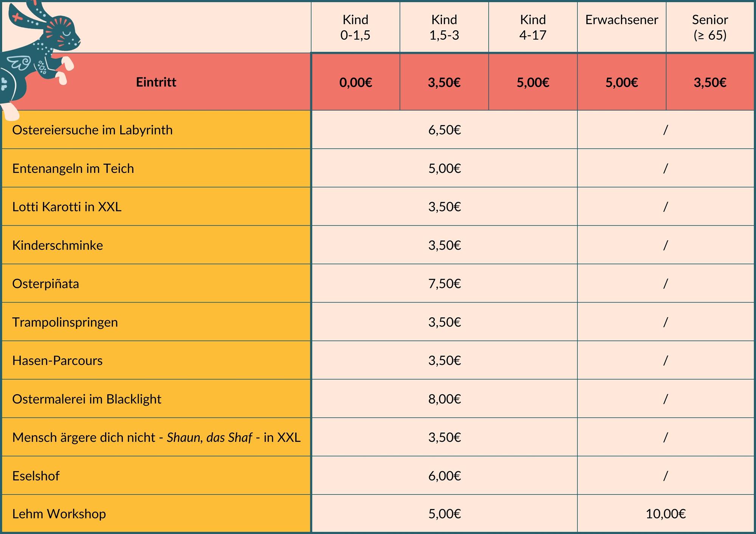Click the Lehm Workshop 10,00€ adult price

[x=665, y=514]
